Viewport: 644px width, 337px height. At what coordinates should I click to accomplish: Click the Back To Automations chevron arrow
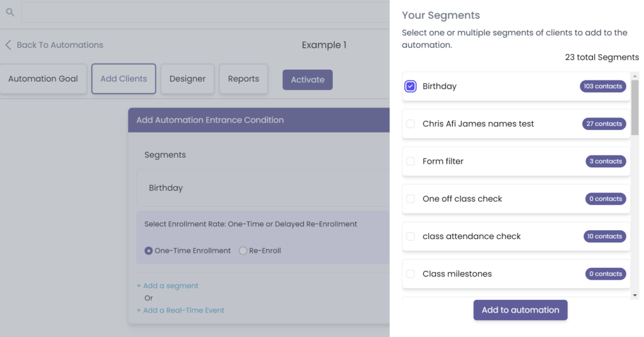(x=8, y=45)
